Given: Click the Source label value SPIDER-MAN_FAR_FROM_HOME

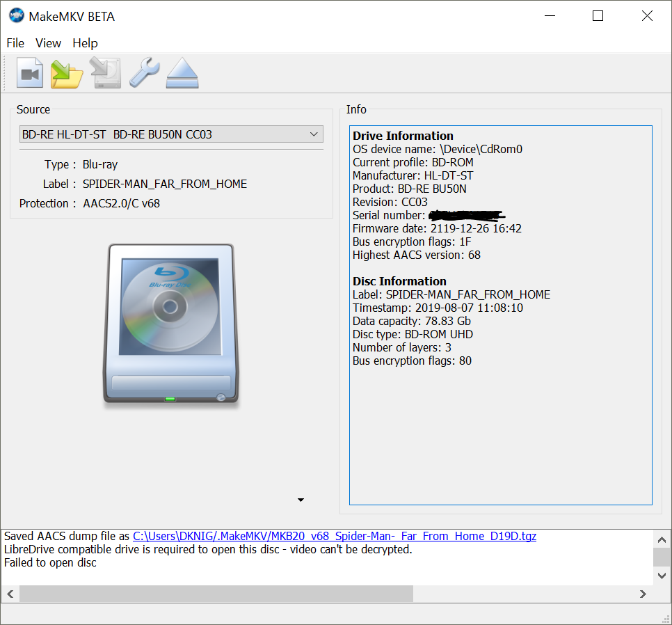Looking at the screenshot, I should point(165,184).
